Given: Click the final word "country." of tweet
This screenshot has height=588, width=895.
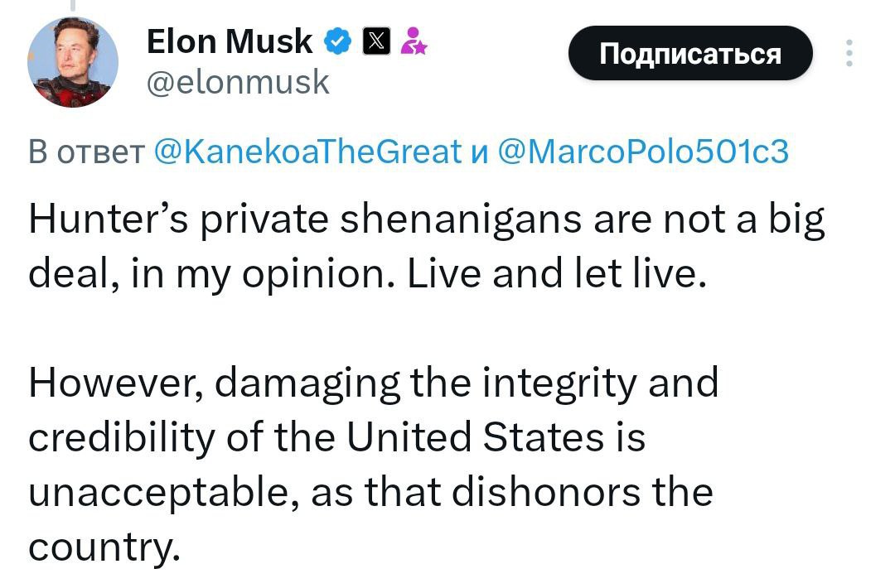Looking at the screenshot, I should tap(103, 546).
